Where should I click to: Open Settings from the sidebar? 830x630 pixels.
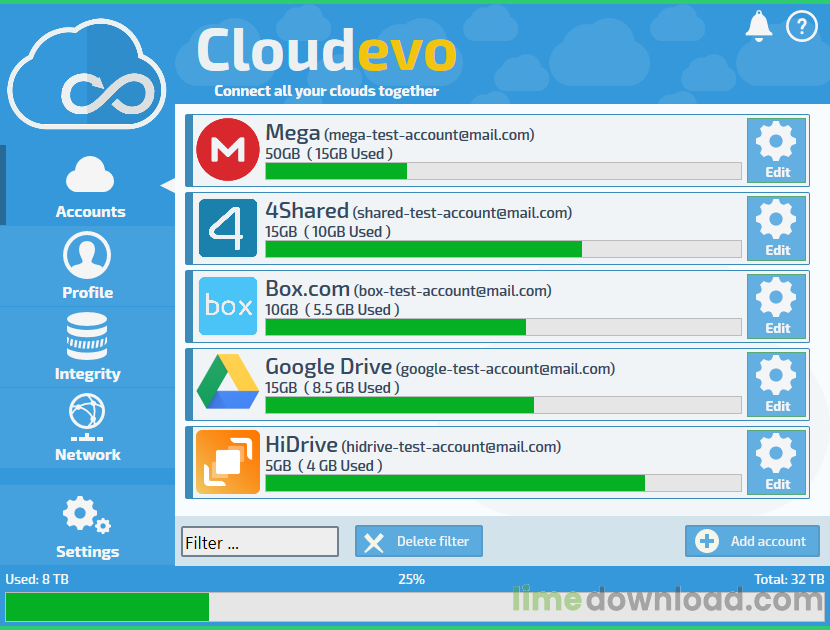pyautogui.click(x=87, y=525)
